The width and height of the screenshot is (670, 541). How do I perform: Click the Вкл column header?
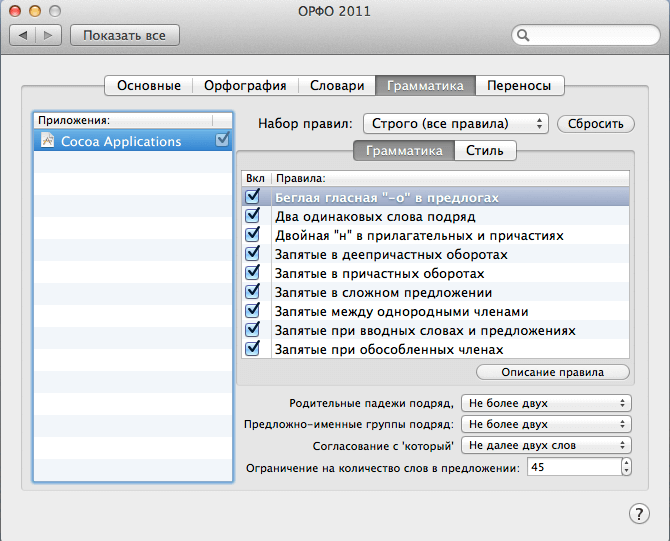(x=256, y=178)
